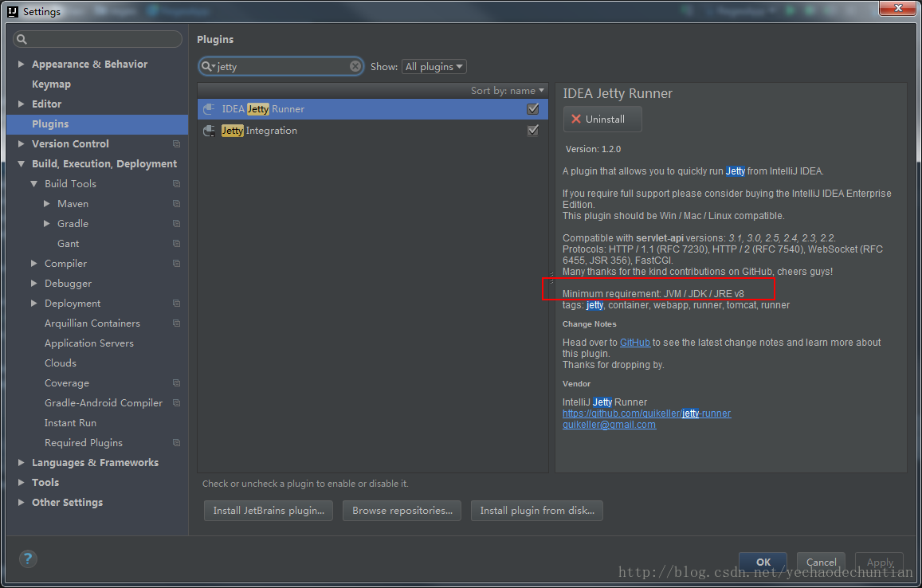Expand the Debugger node
Screen dimensions: 922x588
(34, 284)
